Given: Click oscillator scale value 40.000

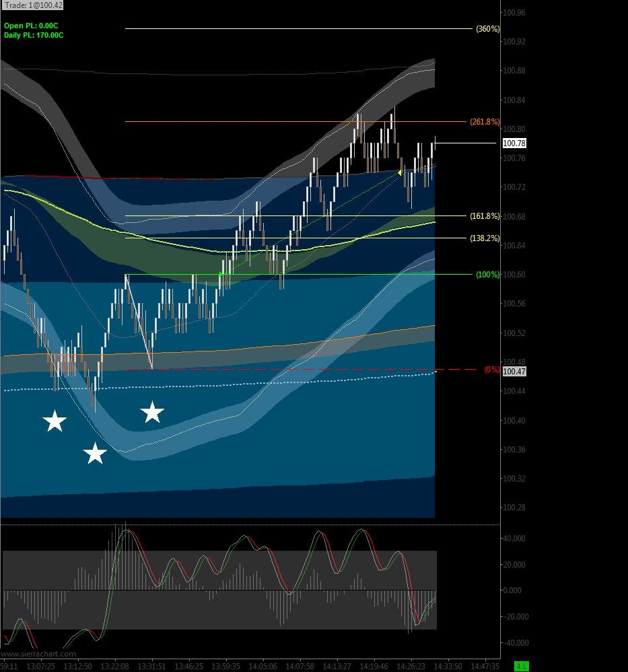Looking at the screenshot, I should 514,539.
